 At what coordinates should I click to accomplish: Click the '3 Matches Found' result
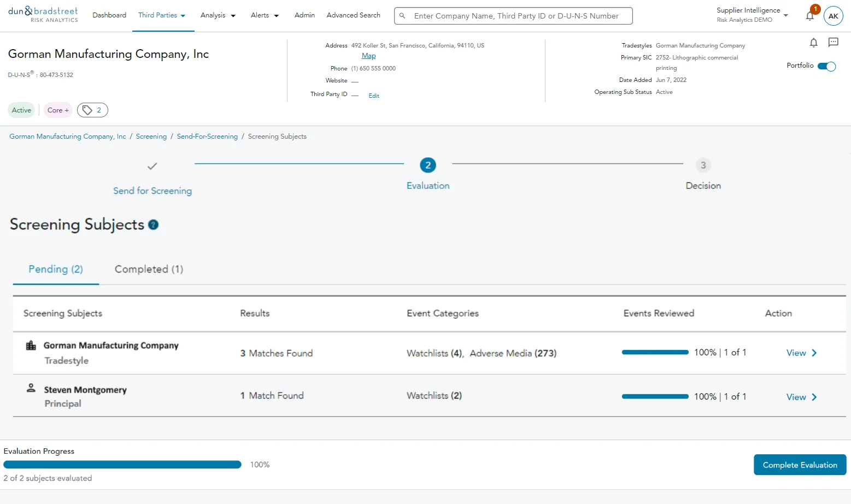277,353
